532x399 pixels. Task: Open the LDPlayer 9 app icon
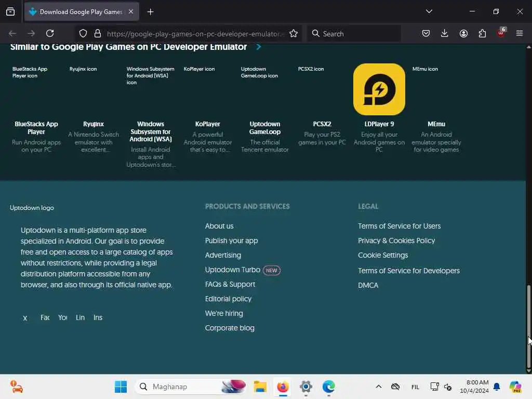point(379,89)
